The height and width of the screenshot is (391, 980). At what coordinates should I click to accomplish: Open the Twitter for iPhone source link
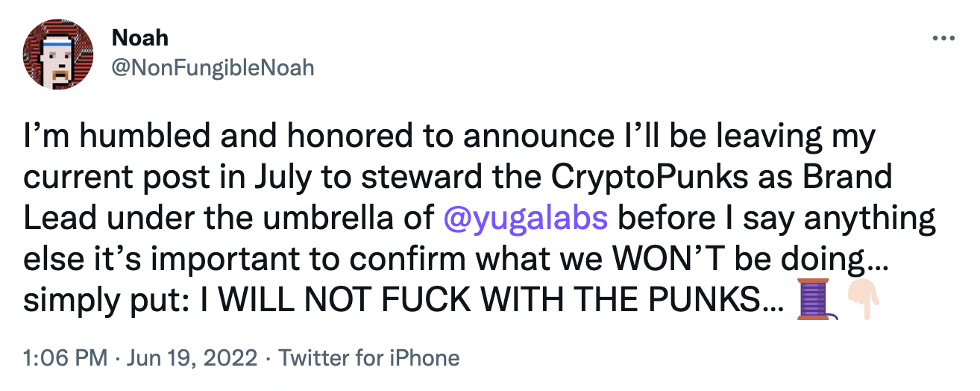click(369, 357)
